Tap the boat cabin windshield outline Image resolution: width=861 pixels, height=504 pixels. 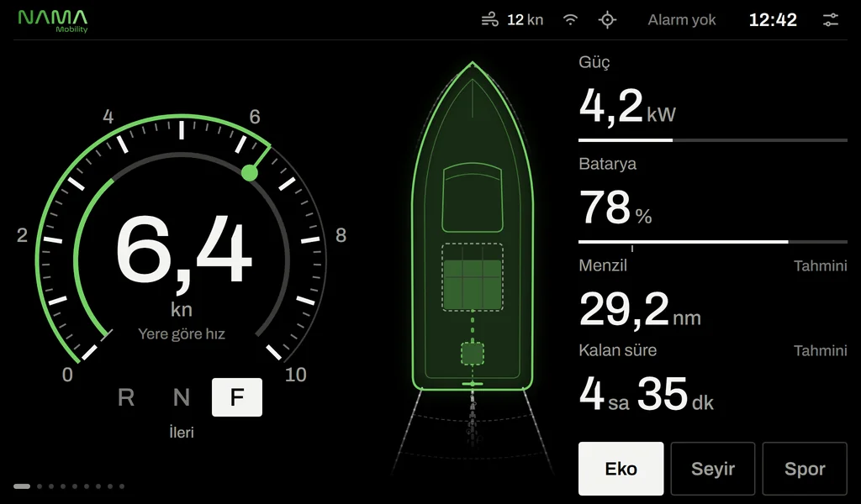pyautogui.click(x=473, y=197)
